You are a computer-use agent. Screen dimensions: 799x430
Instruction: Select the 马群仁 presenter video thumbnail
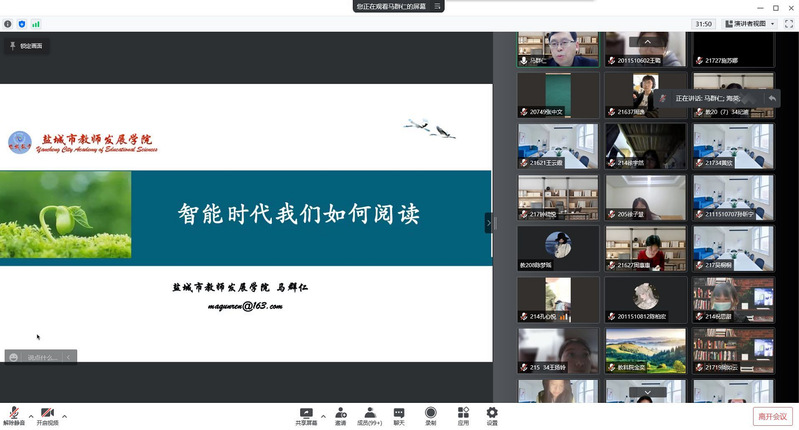point(558,50)
